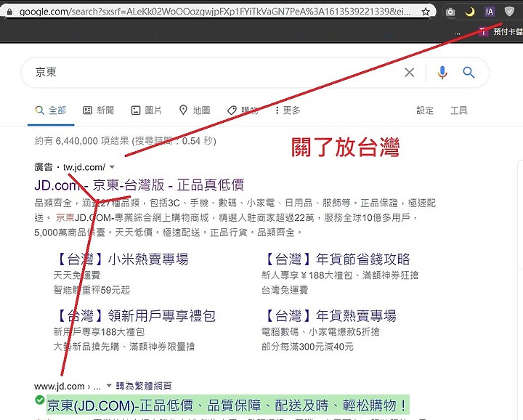
Task: Click the browser URL address field
Action: click(215, 12)
